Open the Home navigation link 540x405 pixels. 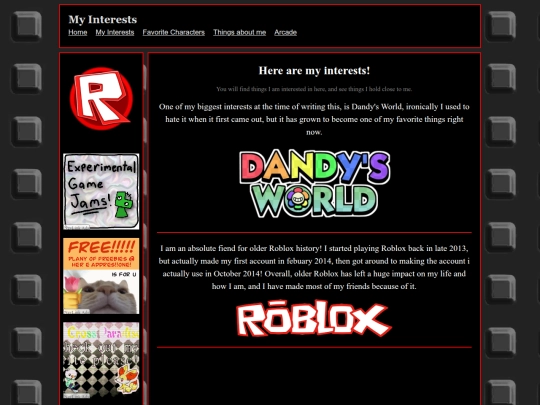pos(77,32)
